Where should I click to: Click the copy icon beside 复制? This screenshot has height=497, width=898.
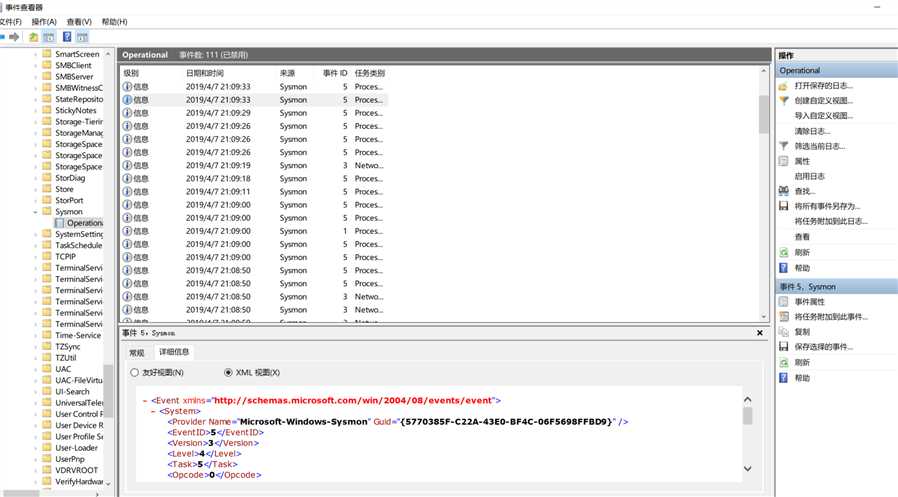point(783,332)
